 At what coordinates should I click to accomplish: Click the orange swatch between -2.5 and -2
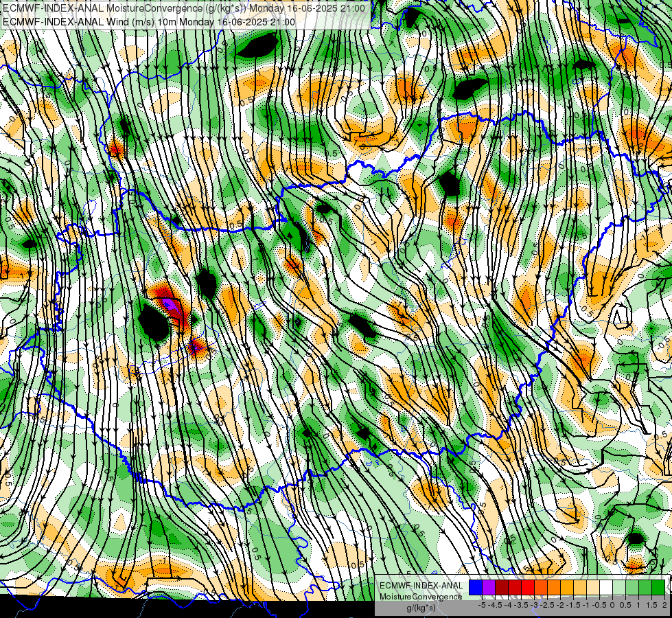pyautogui.click(x=554, y=588)
